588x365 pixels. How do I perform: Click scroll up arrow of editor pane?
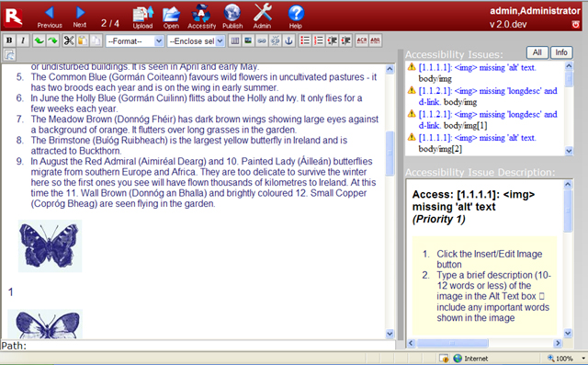[390, 69]
